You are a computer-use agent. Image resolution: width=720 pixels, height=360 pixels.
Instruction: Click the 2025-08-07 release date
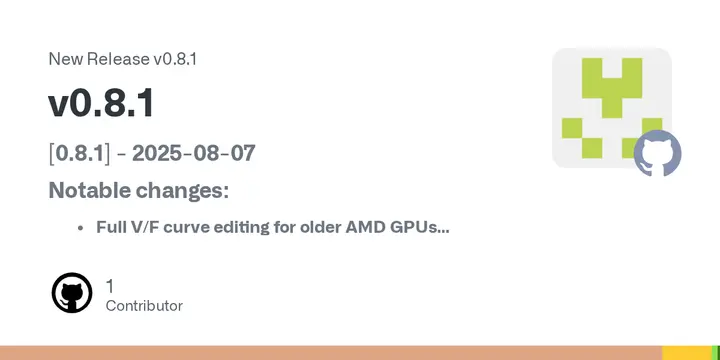pos(193,153)
